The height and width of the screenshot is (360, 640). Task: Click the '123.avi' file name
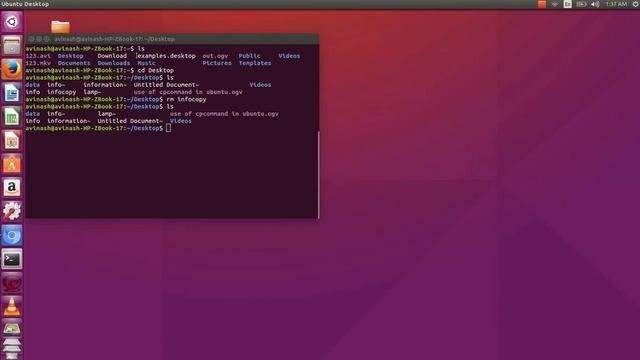38,56
